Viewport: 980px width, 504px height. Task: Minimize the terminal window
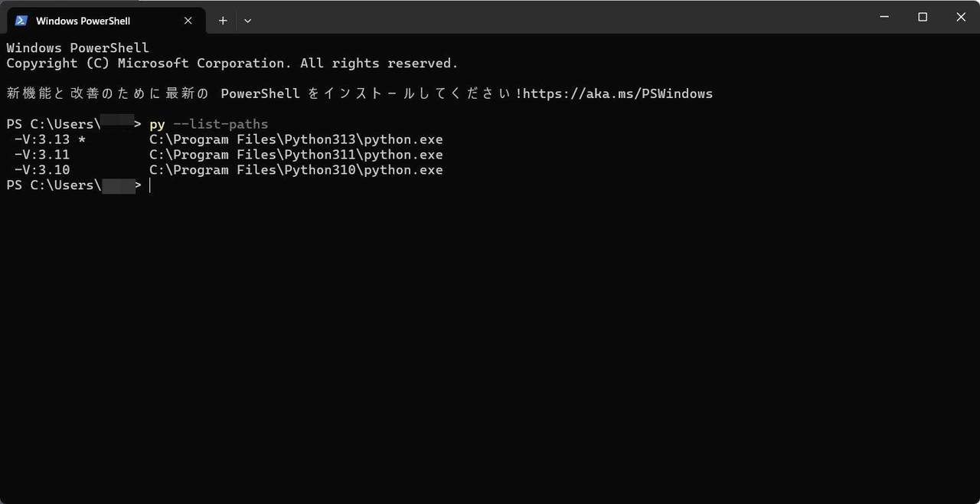tap(884, 17)
